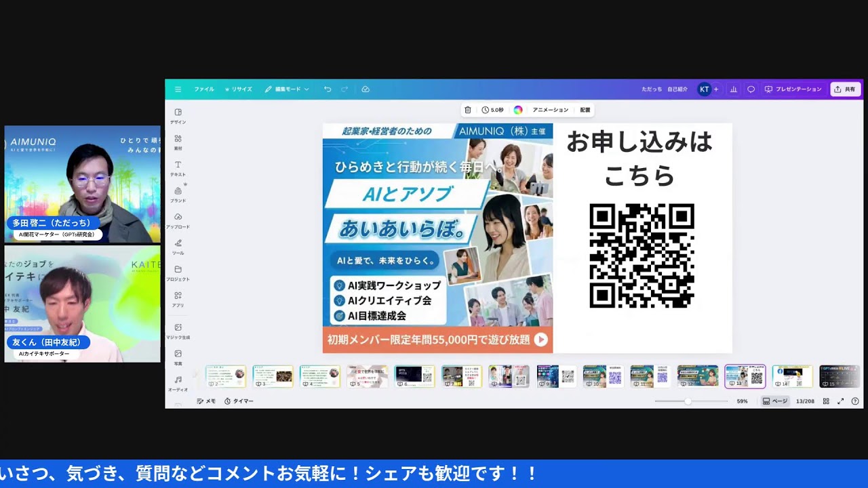Select page 10 thumbnail
The width and height of the screenshot is (868, 488).
603,376
